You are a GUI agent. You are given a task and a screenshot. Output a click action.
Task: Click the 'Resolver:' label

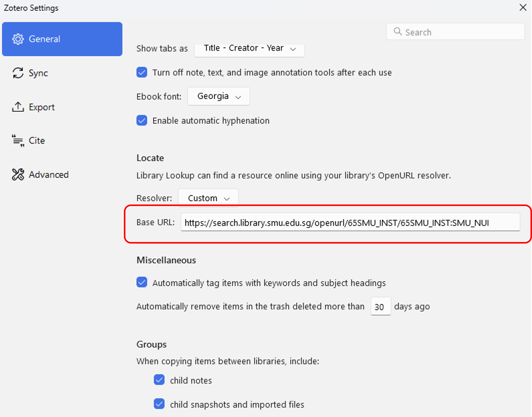pyautogui.click(x=154, y=198)
